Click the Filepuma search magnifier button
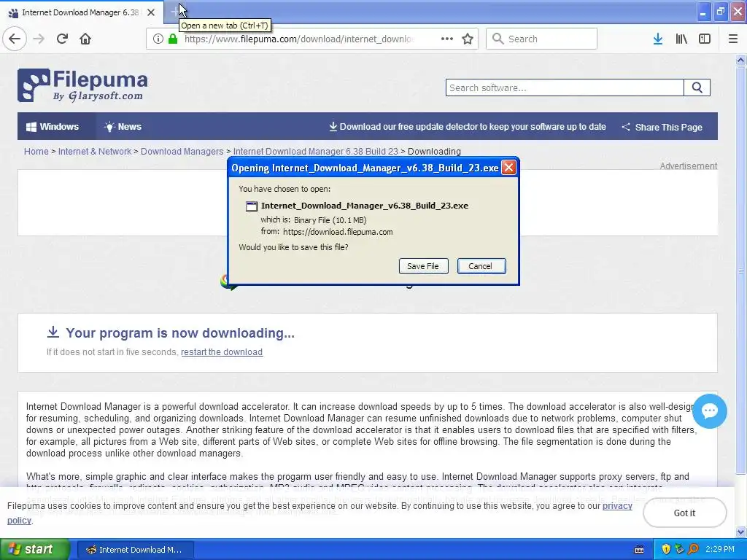Image resolution: width=747 pixels, height=560 pixels. tap(697, 87)
